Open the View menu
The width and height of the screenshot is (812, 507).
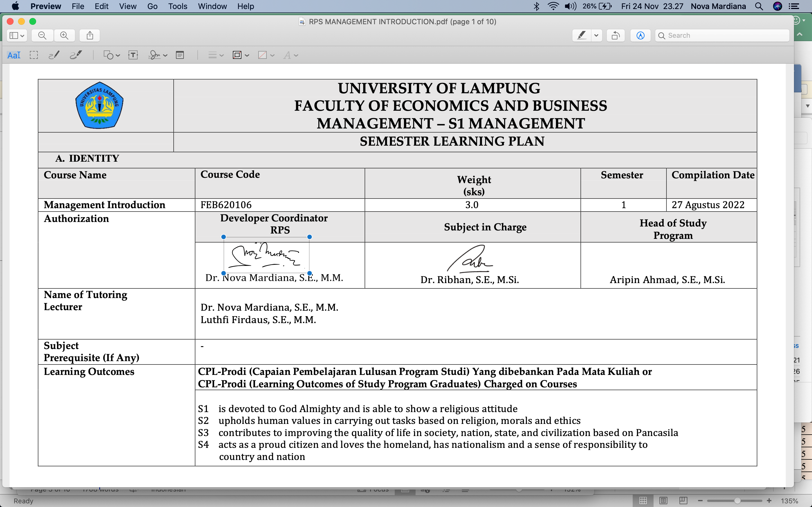coord(127,6)
